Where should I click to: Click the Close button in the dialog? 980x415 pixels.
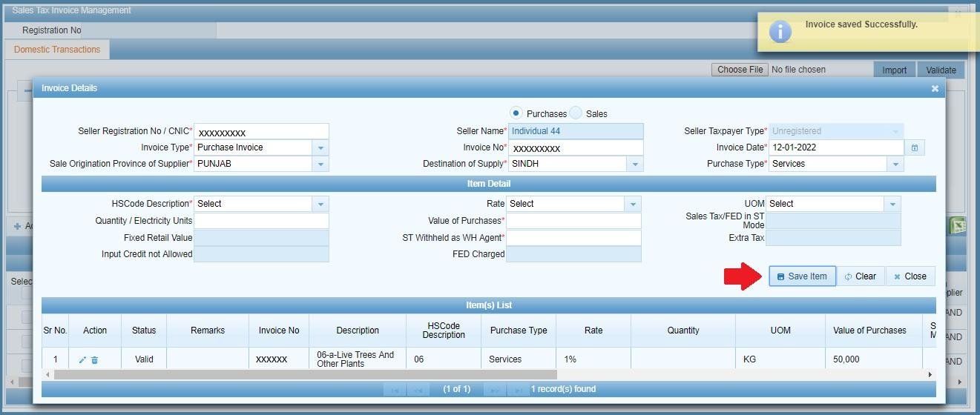[910, 276]
